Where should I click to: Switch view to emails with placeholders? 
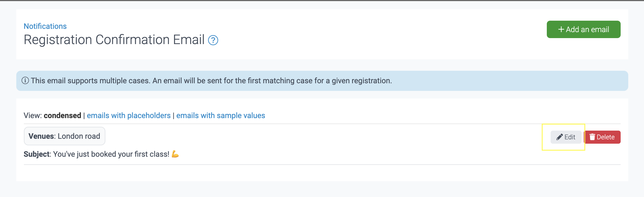129,115
